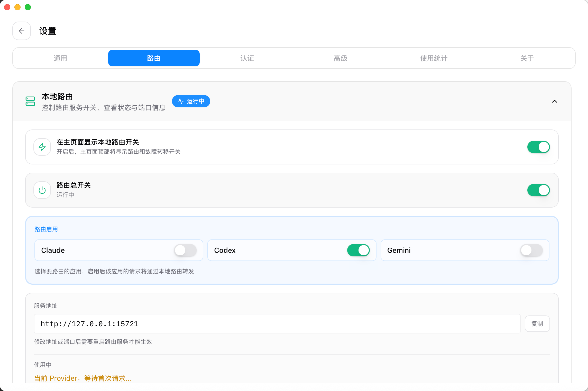Image resolution: width=588 pixels, height=391 pixels.
Task: Click the 复制 button
Action: [537, 324]
